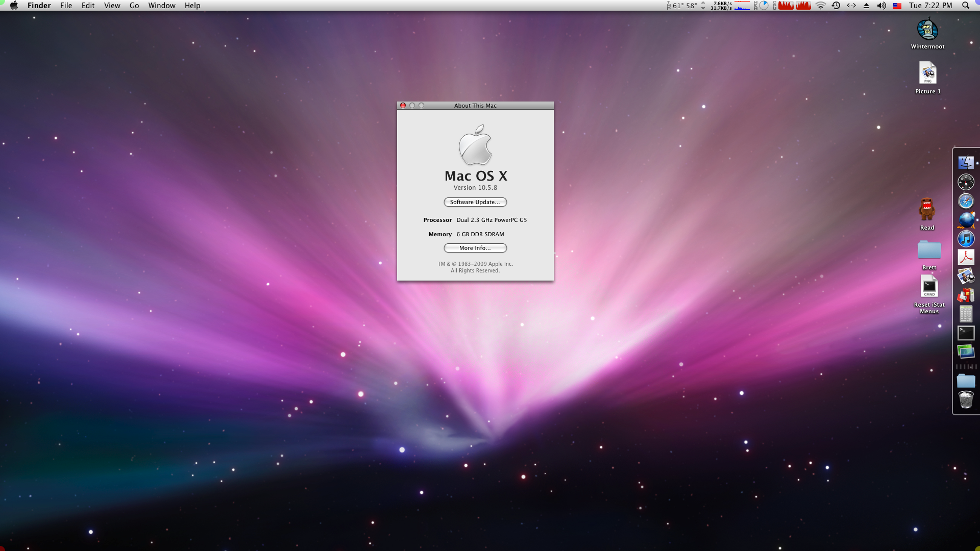
Task: Open the Time Machine status menu
Action: point(836,6)
